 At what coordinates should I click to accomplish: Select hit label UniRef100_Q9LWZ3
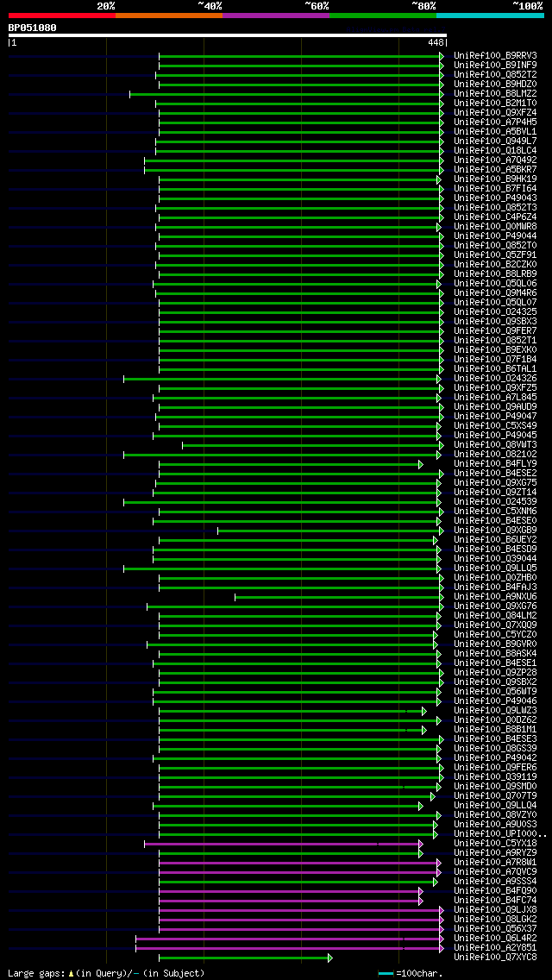coord(495,710)
